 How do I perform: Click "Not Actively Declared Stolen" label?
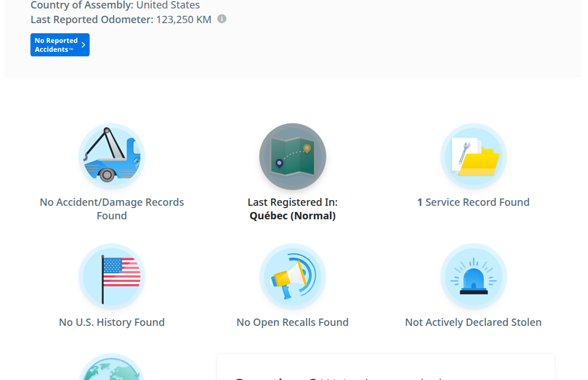click(474, 322)
